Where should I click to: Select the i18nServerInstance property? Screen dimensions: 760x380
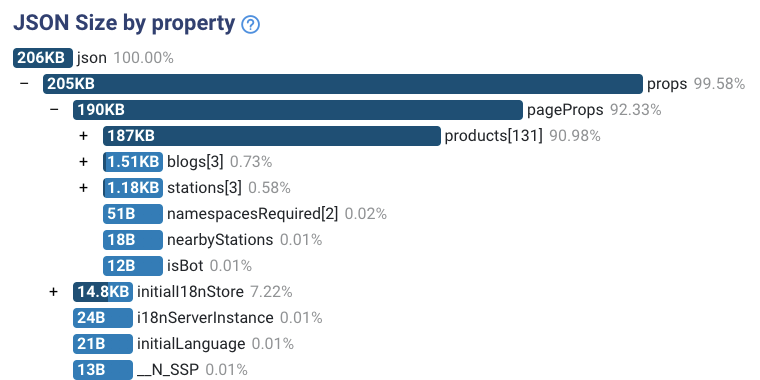click(x=205, y=318)
